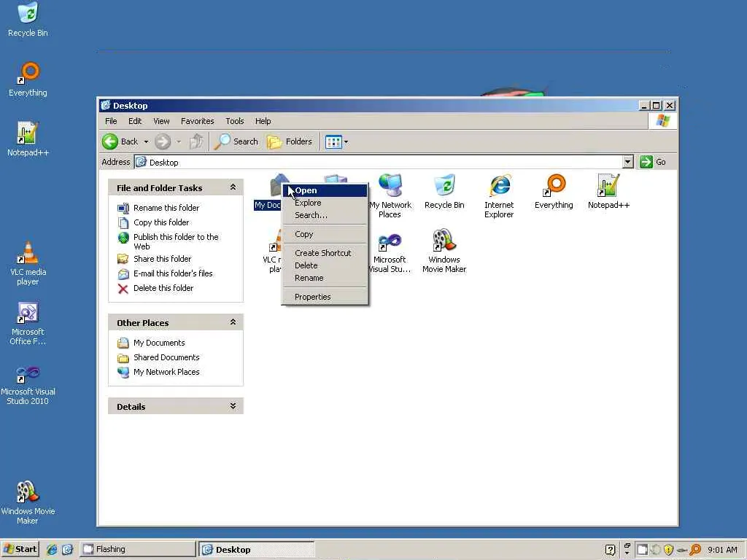747x560 pixels.
Task: Choose Search... in context menu
Action: click(325, 215)
